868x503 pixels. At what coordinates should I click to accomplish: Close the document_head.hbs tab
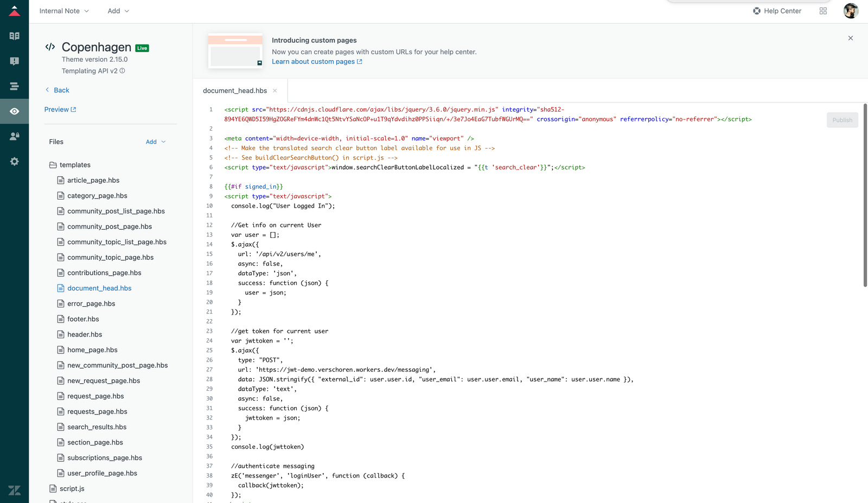pos(275,91)
